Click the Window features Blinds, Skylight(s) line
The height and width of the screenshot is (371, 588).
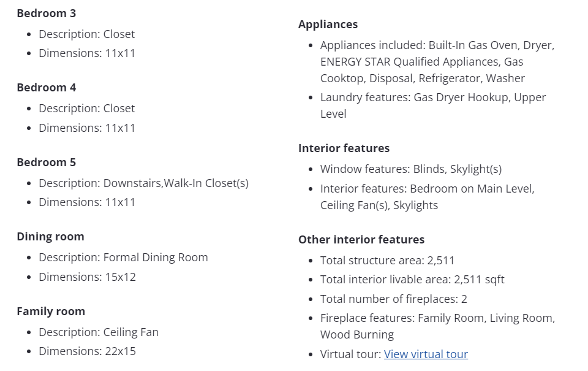click(411, 169)
